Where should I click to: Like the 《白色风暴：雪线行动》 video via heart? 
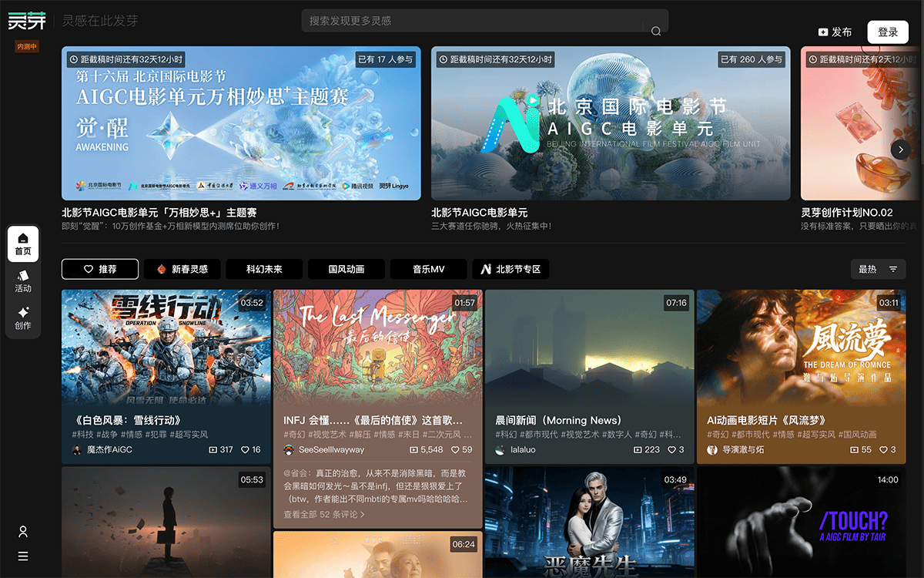point(246,449)
